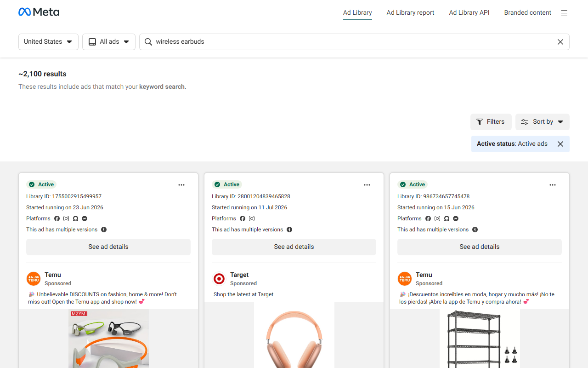588x368 pixels.
Task: Select 'Started running on 23 Jun 2026' text
Action: [64, 207]
